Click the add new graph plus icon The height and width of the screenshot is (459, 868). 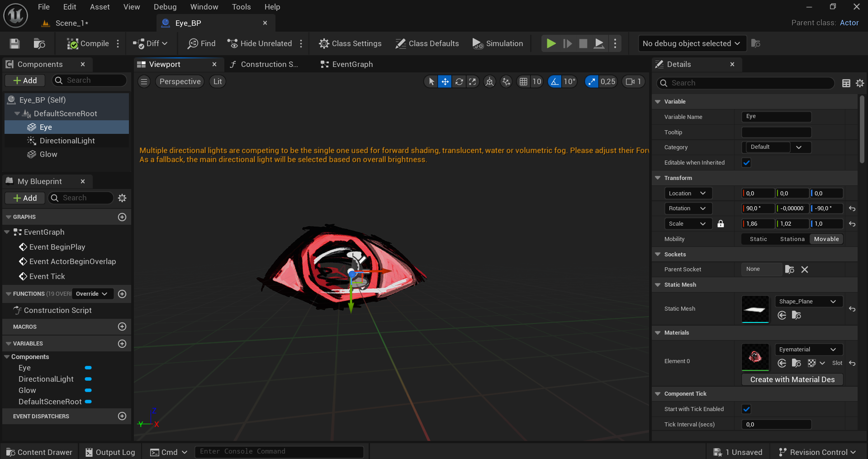click(122, 217)
